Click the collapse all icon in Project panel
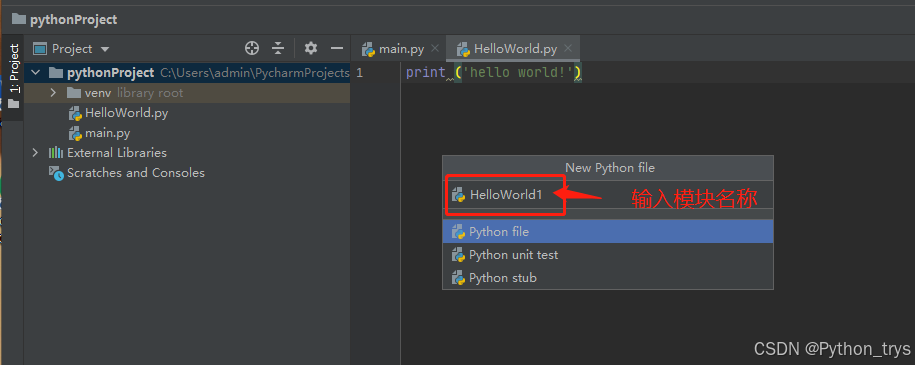This screenshot has width=915, height=365. 278,48
